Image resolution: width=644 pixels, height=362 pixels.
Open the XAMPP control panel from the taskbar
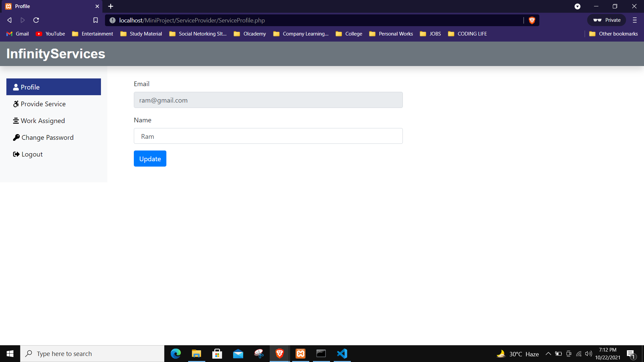tap(300, 353)
